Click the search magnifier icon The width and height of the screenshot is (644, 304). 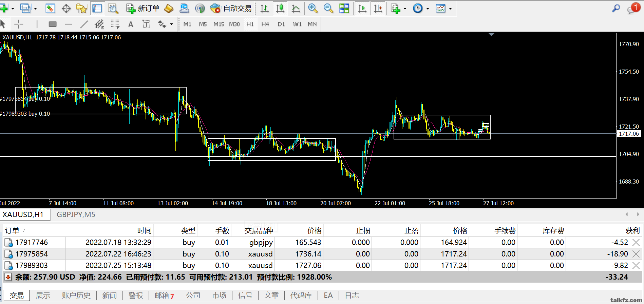tap(616, 8)
